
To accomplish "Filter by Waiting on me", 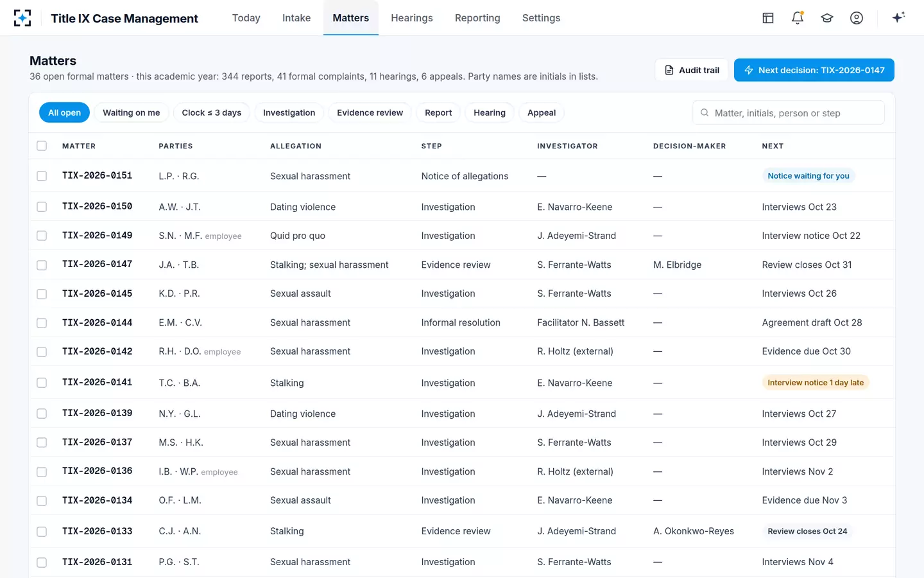I will 132,112.
